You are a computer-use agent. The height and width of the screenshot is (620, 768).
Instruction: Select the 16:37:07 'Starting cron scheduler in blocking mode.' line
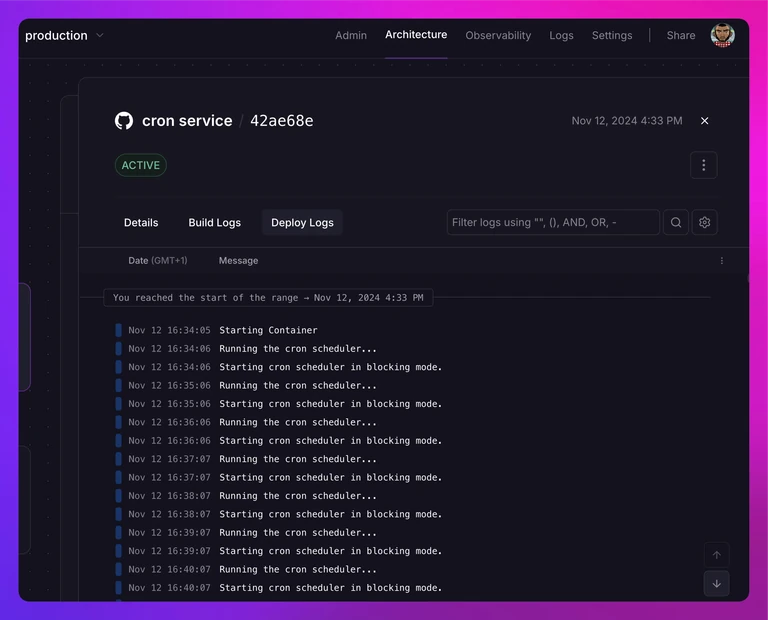click(x=330, y=477)
